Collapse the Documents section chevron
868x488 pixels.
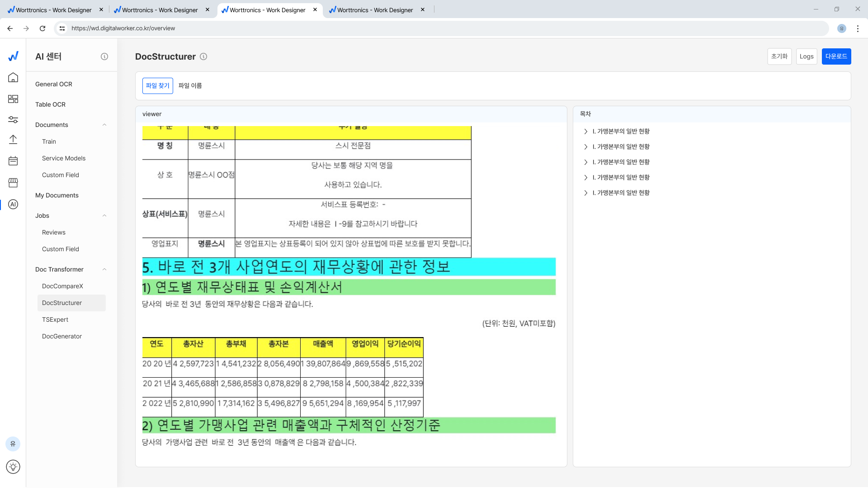(104, 125)
